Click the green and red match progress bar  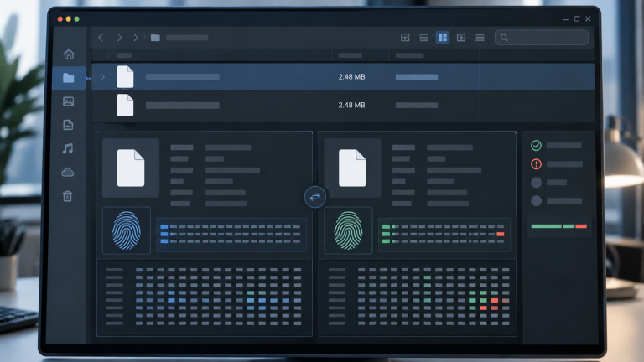(x=559, y=226)
